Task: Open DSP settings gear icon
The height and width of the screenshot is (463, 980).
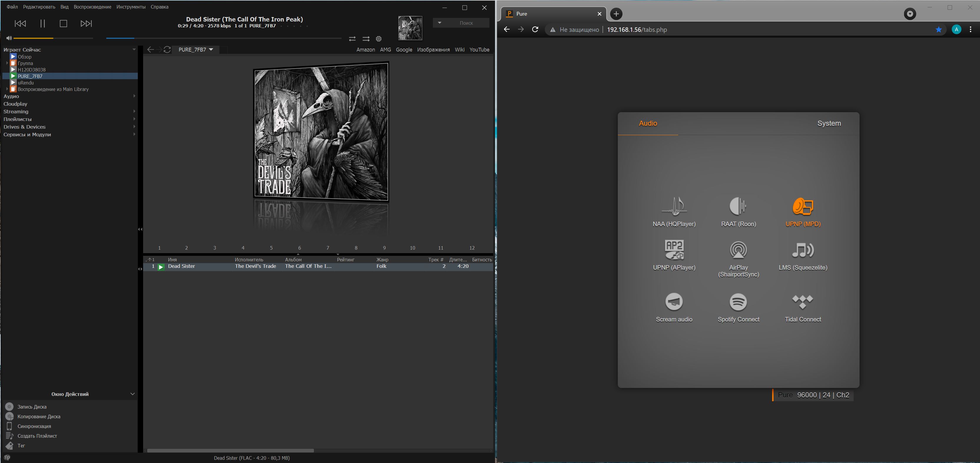Action: [378, 39]
